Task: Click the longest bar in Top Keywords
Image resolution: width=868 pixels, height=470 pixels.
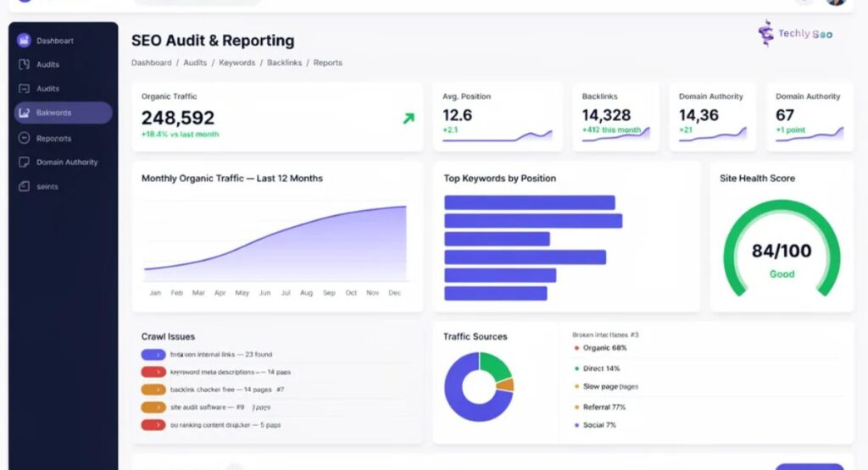Action: point(533,221)
